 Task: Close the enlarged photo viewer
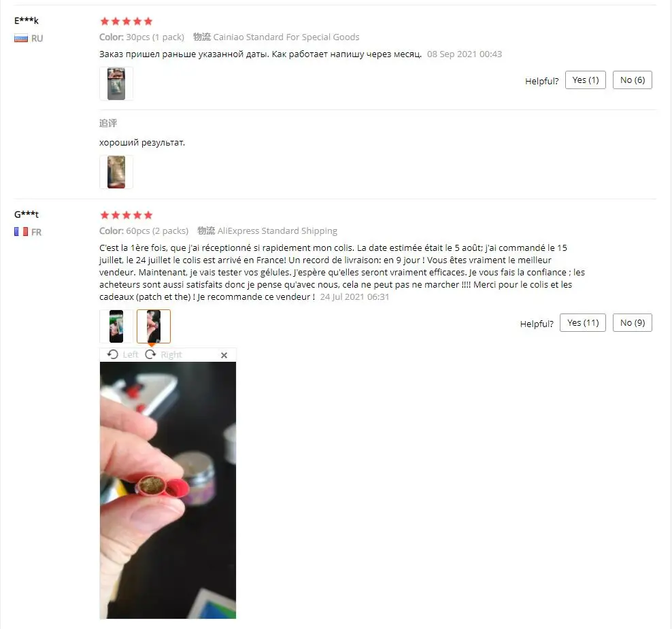coord(224,355)
